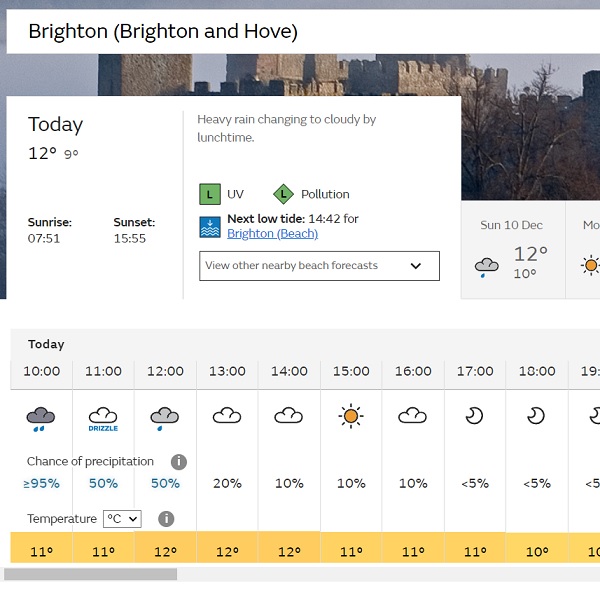The image size is (600, 595).
Task: Click the 11:00 hour column header
Action: point(103,371)
